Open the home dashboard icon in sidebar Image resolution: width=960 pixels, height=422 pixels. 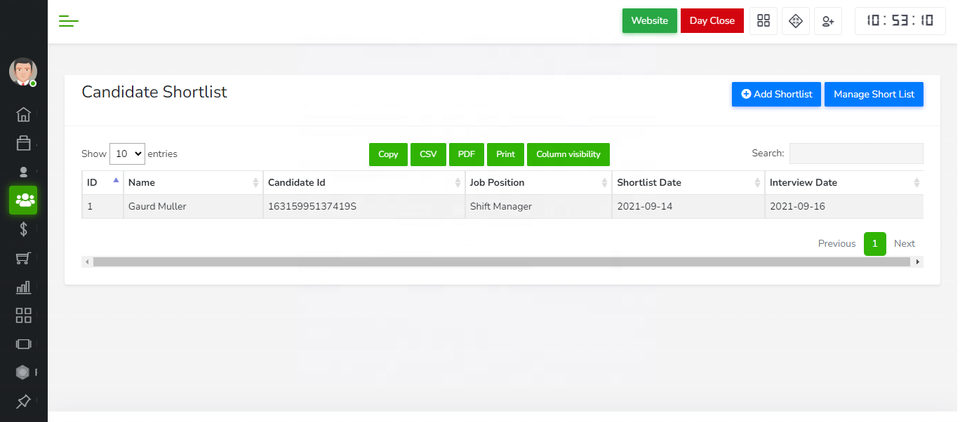(23, 114)
